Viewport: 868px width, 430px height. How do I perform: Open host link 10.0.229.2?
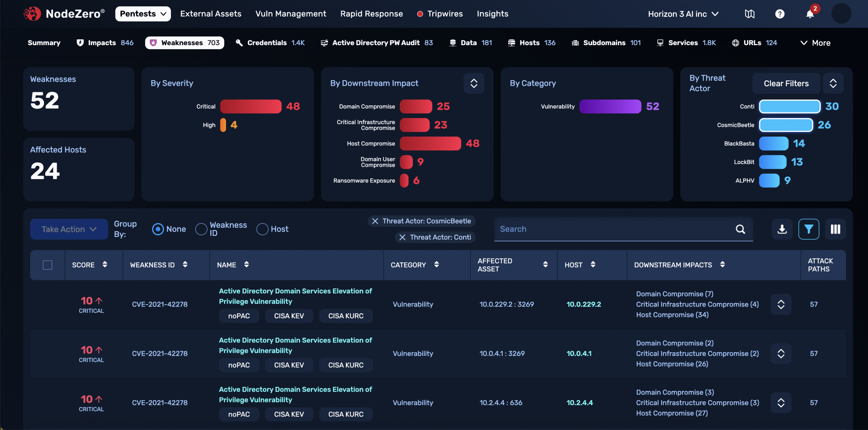[x=583, y=304]
